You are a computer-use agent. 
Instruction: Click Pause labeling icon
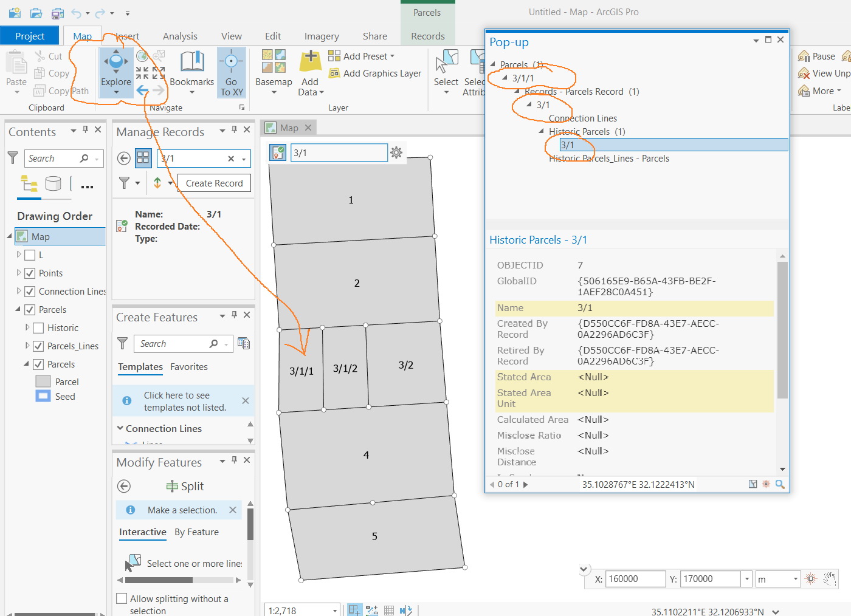[803, 56]
